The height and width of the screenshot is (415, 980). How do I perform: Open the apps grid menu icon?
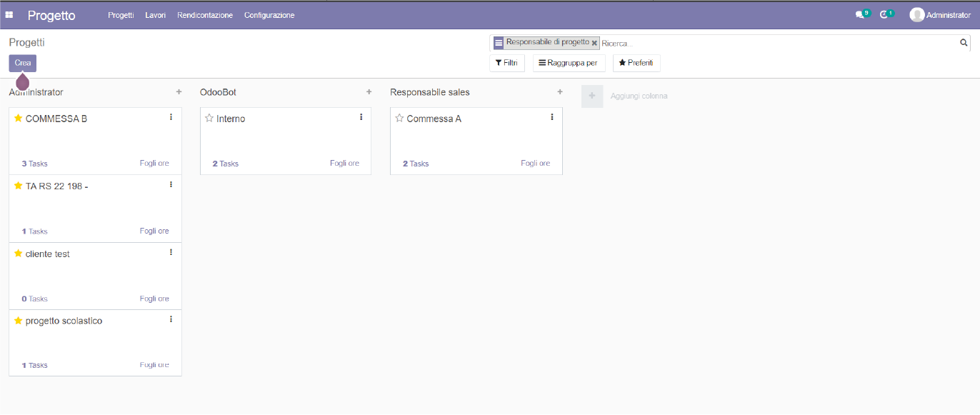9,15
